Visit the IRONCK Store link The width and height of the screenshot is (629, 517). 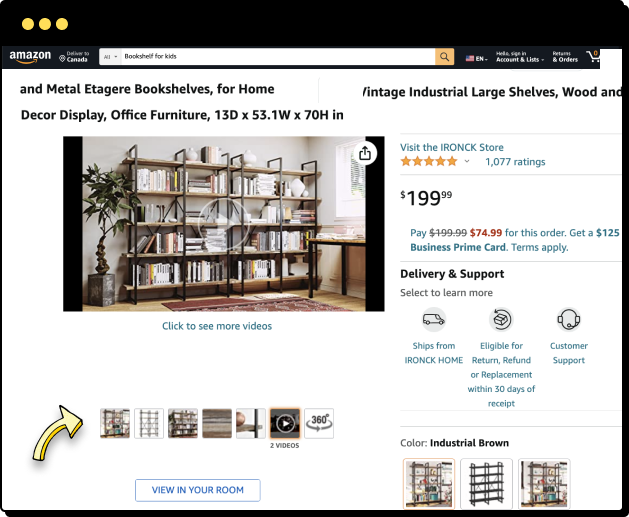(x=452, y=147)
